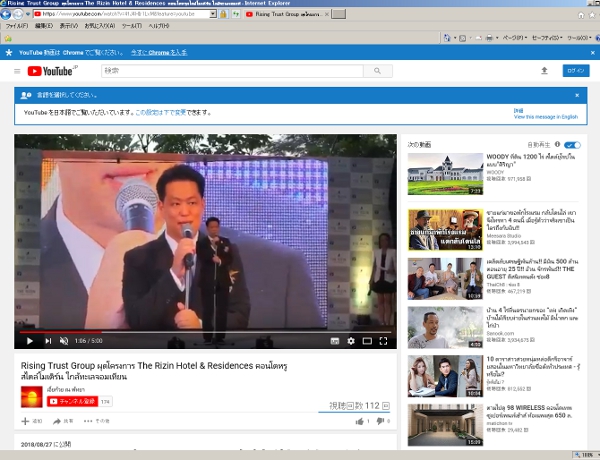Close the language selection notice
The height and width of the screenshot is (460, 600).
point(577,95)
